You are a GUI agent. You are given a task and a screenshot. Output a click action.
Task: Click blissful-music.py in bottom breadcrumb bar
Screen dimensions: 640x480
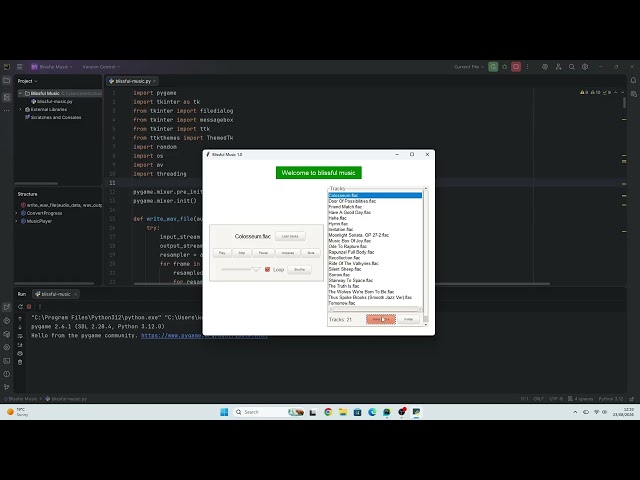coord(66,399)
